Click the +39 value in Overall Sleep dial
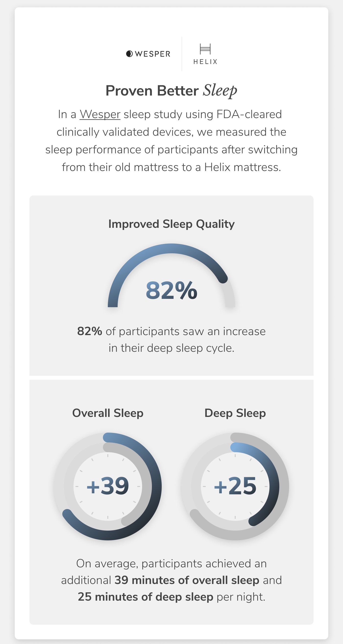This screenshot has height=644, width=343. (108, 486)
